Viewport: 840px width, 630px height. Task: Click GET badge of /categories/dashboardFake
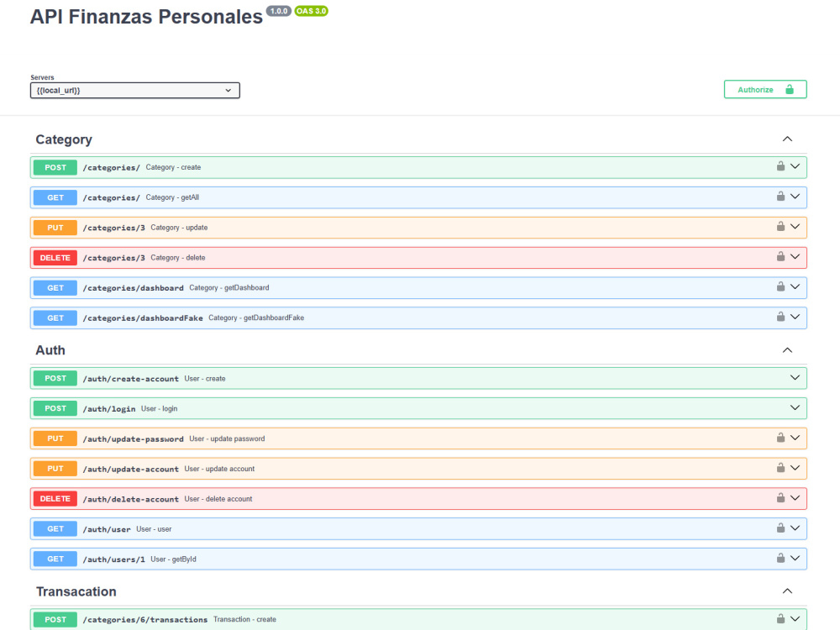pyautogui.click(x=55, y=318)
